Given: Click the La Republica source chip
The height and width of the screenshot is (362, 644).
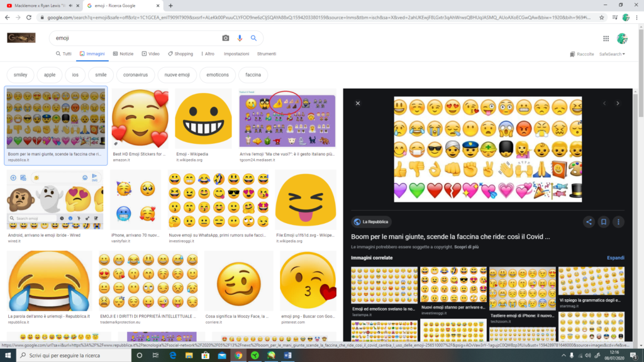Looking at the screenshot, I should pos(371,222).
